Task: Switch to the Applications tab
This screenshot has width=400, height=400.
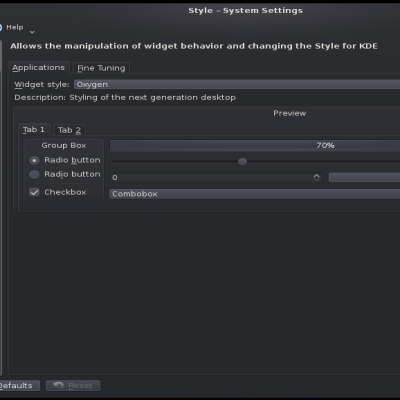Action: (39, 68)
